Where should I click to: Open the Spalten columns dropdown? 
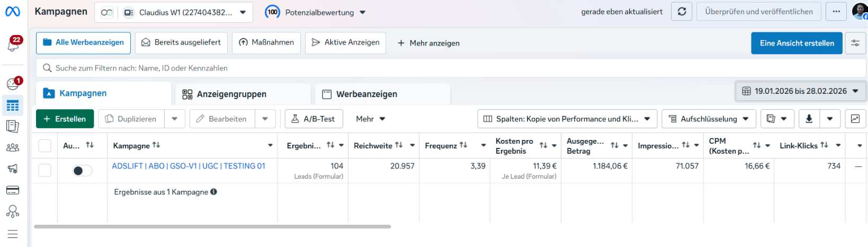[567, 119]
